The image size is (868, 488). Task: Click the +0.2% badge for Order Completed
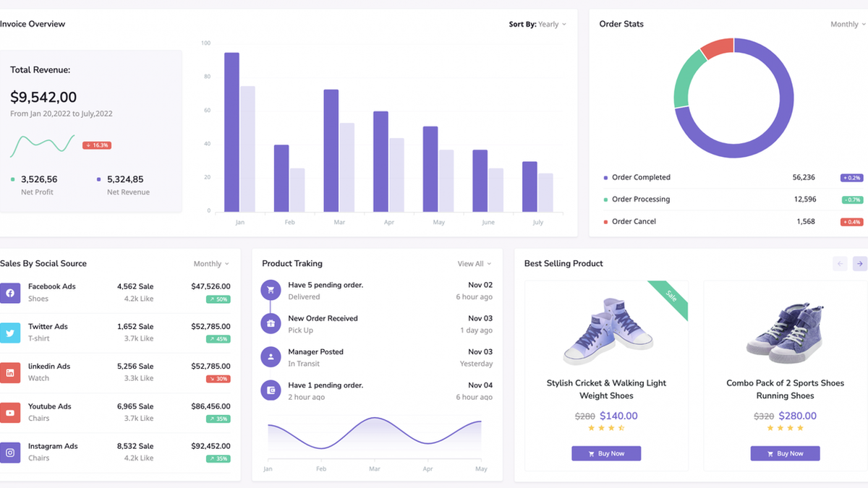(x=852, y=178)
